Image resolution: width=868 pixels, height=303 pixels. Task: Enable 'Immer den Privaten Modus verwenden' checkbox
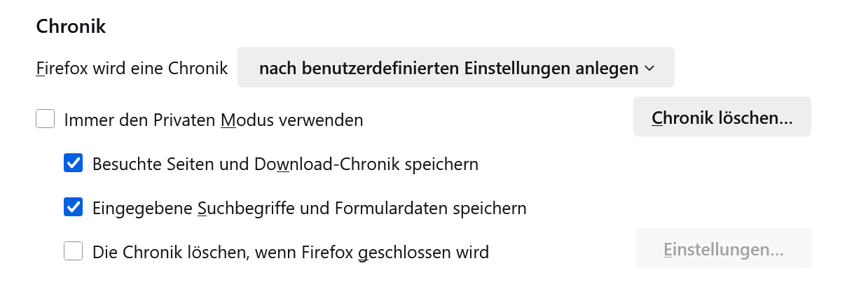tap(46, 119)
